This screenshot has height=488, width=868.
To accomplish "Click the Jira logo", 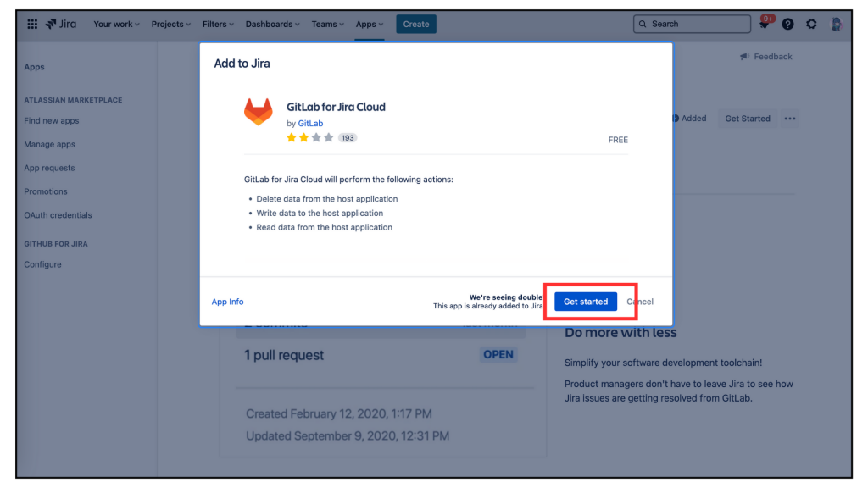I will tap(61, 24).
